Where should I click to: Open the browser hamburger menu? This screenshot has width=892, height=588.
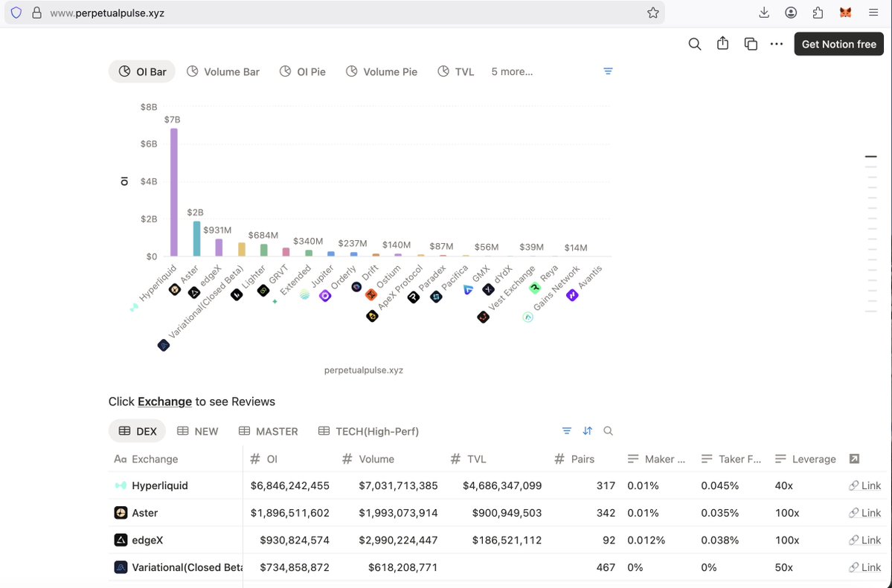[x=873, y=12]
